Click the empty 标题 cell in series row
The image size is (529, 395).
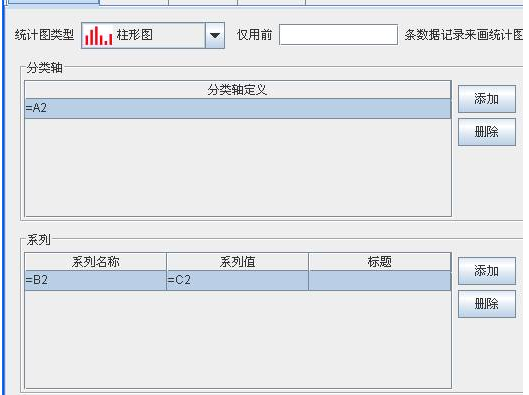[x=380, y=280]
